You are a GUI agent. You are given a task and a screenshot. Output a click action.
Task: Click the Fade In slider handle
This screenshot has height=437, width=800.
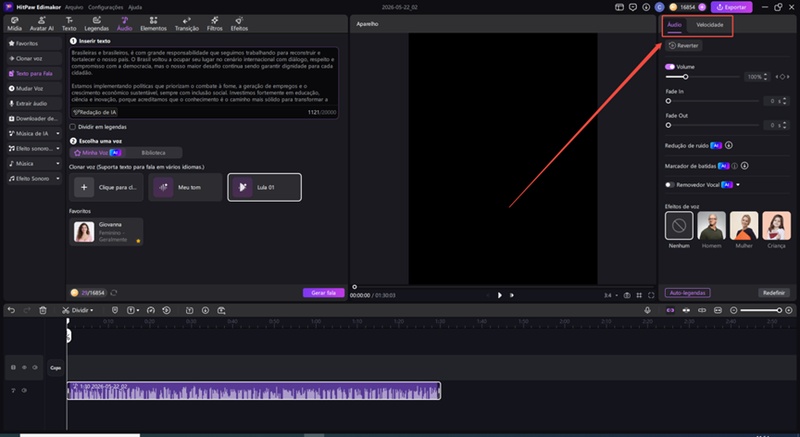668,101
